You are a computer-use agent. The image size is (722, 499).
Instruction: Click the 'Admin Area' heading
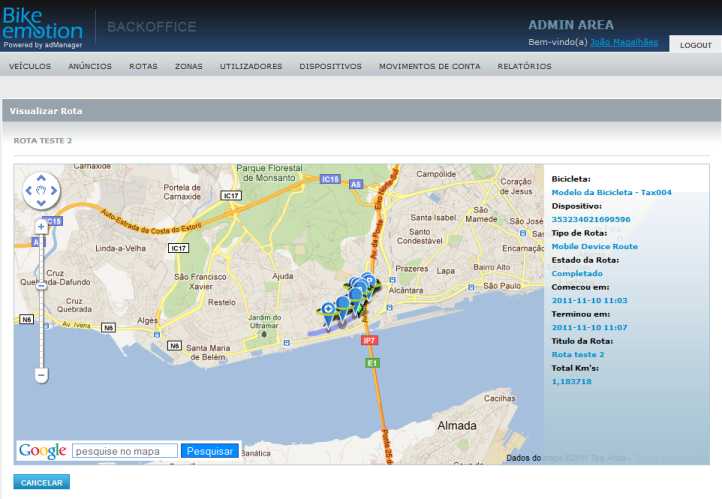pos(571,25)
